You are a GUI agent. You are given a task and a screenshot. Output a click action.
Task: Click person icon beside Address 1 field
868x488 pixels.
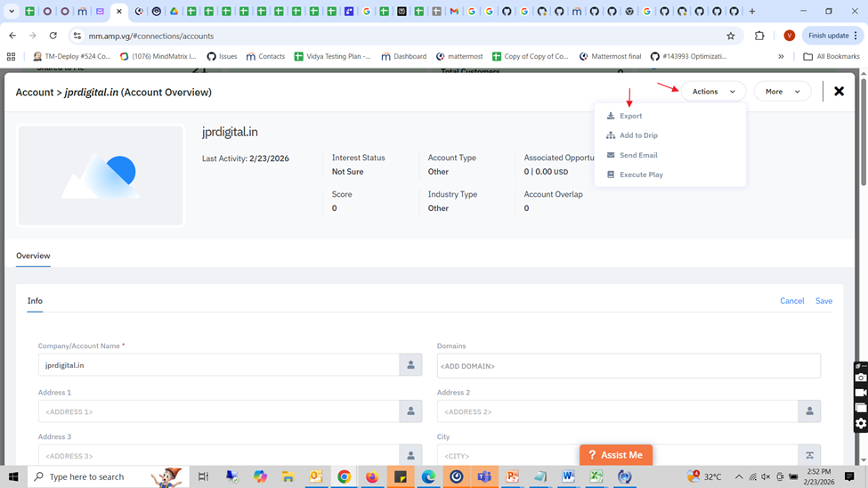[x=410, y=411]
